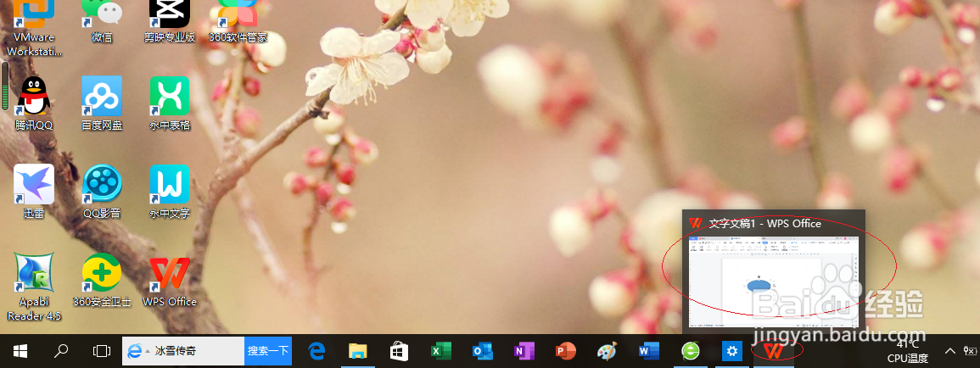Launch Microsoft Edge from the taskbar

(316, 351)
